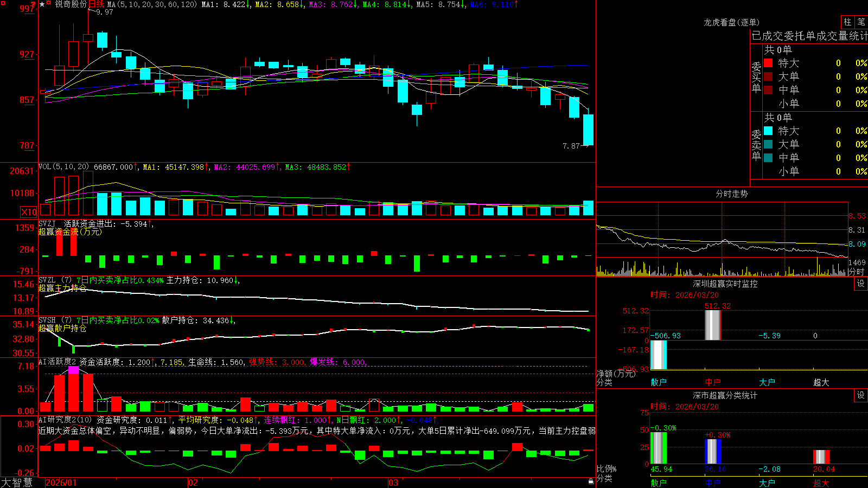The height and width of the screenshot is (488, 868).
Task: Click the 强势线: 3.000 label
Action: (x=277, y=362)
